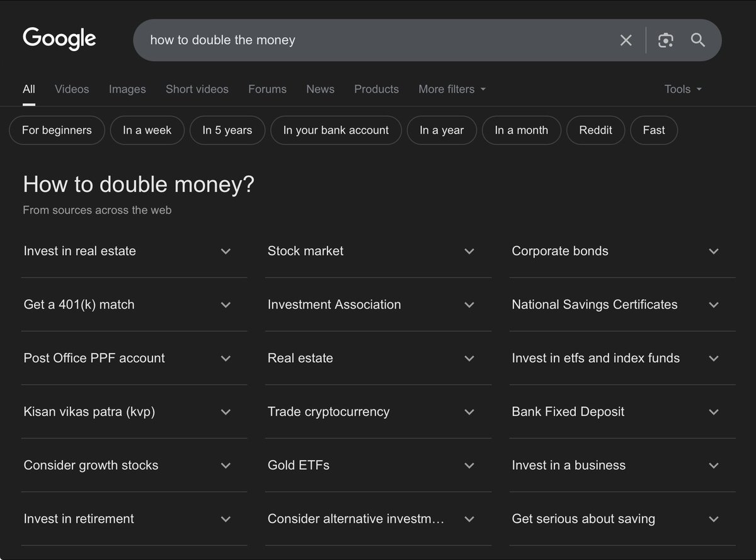This screenshot has width=756, height=560.
Task: Open the Short videos tab
Action: [197, 89]
